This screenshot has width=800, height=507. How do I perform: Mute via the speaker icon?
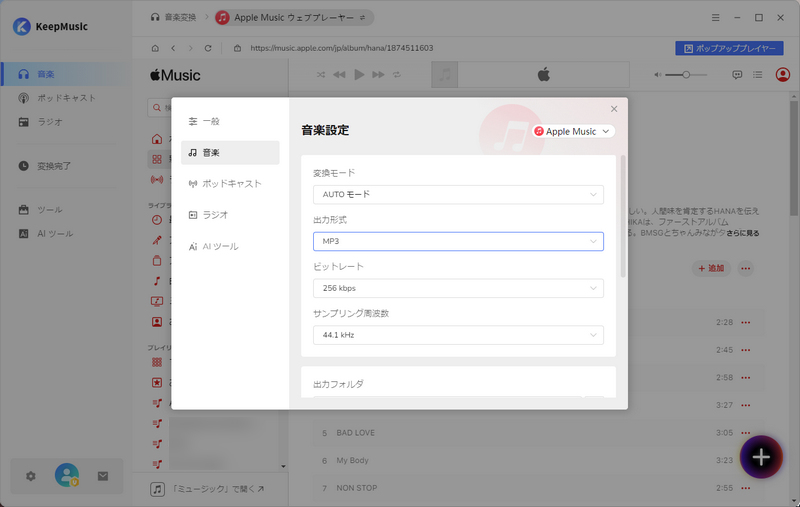click(658, 75)
